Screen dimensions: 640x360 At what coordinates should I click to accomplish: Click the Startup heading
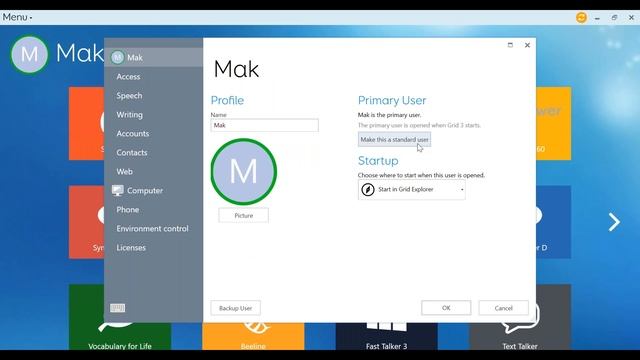pyautogui.click(x=378, y=161)
